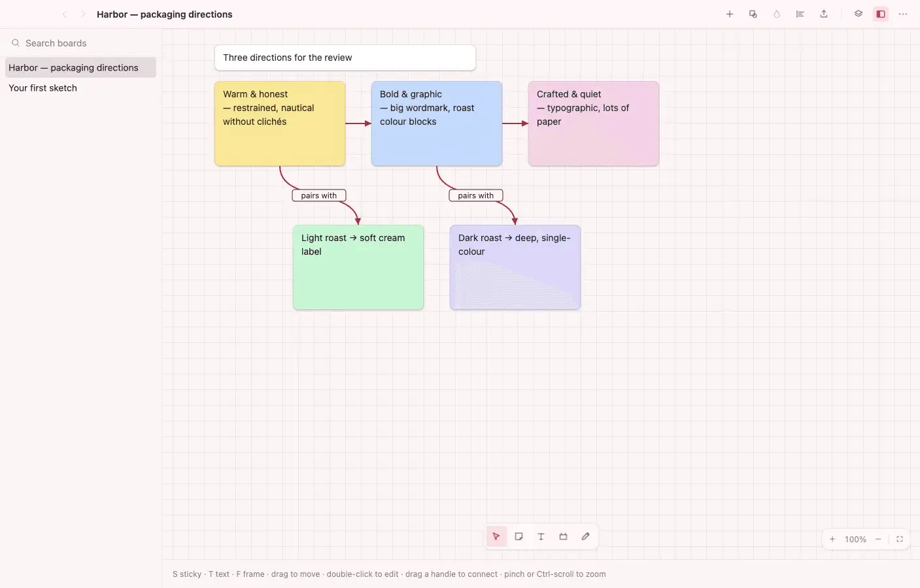Select the 'Three directions for the review' text box
Screen dimensions: 920x588
coord(345,57)
